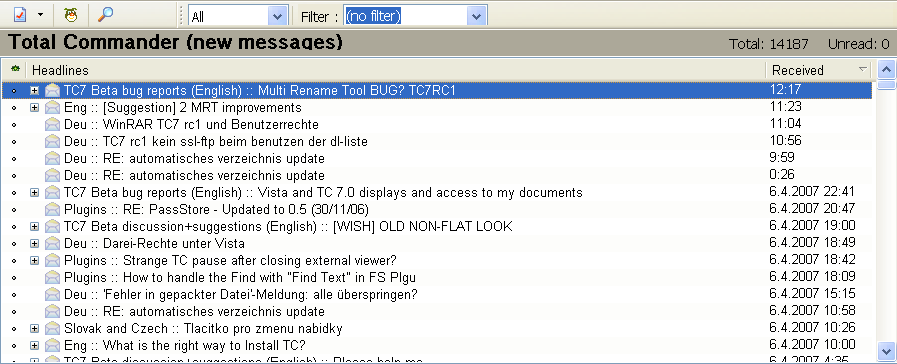Toggle flag dot on 'Multi Rename Tool BUG?' row
This screenshot has width=897, height=364.
click(x=14, y=90)
